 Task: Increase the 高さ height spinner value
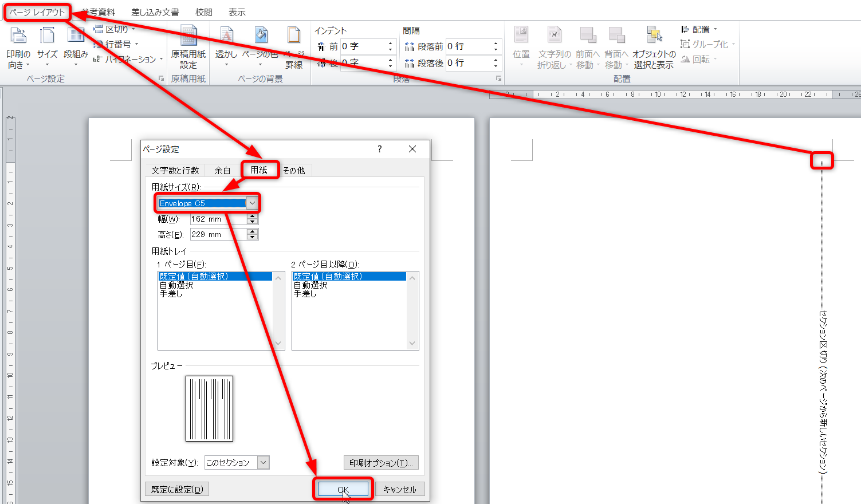(253, 231)
